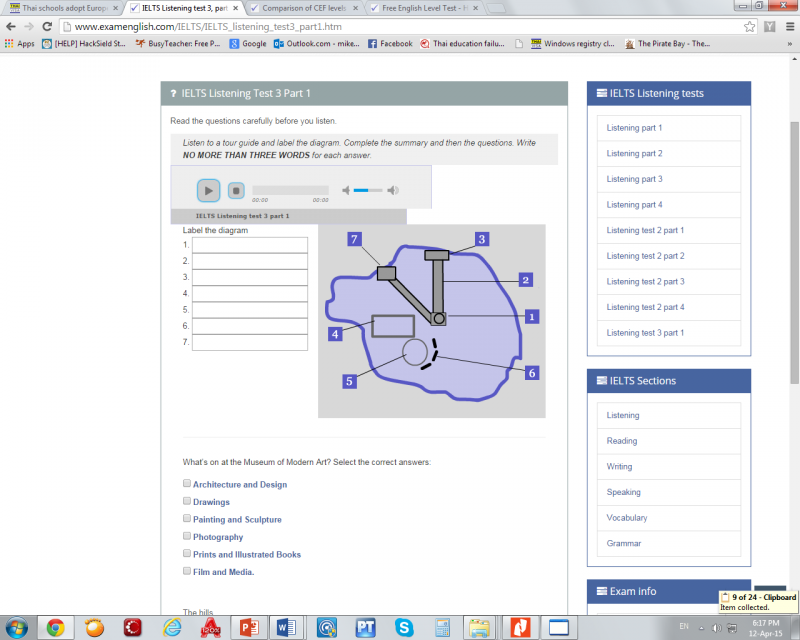
Task: Open the Chrome menu hamburger icon
Action: tap(787, 26)
